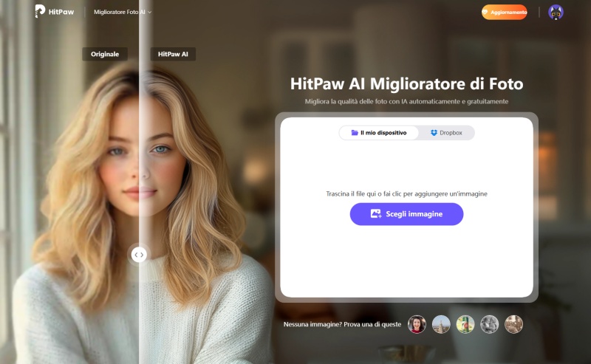This screenshot has height=364, width=591.
Task: Click the folder icon in Il mio dispositivo
Action: 355,133
